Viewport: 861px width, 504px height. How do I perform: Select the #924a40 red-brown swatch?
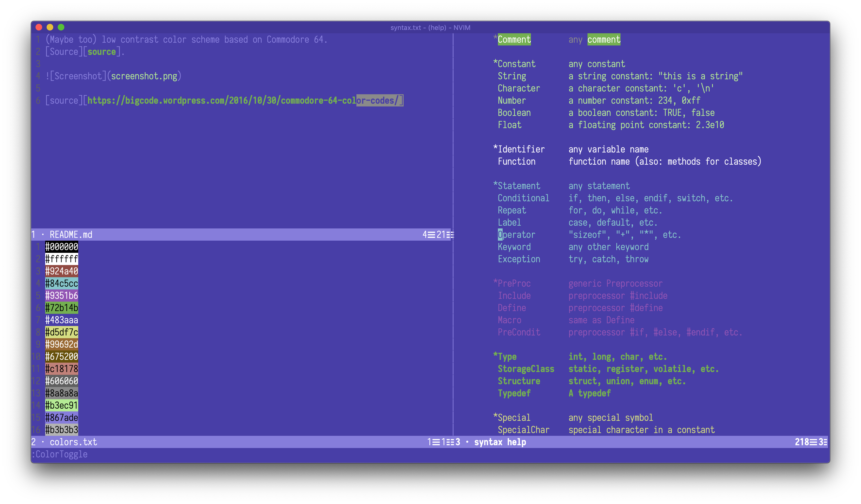pos(62,271)
